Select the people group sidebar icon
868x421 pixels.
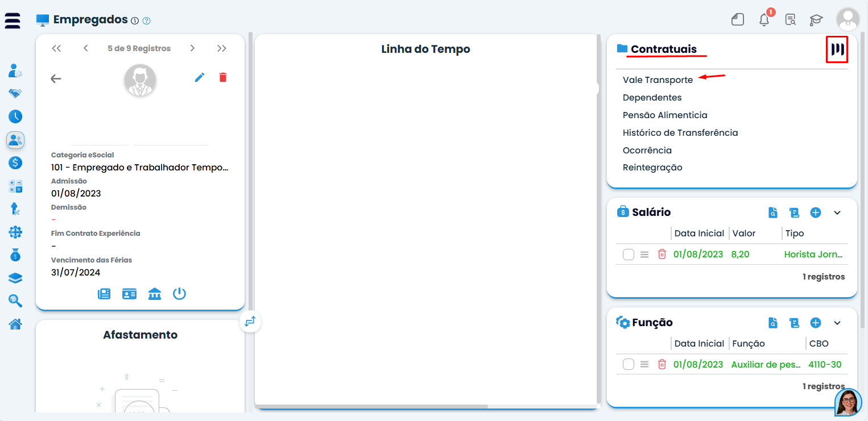click(15, 140)
